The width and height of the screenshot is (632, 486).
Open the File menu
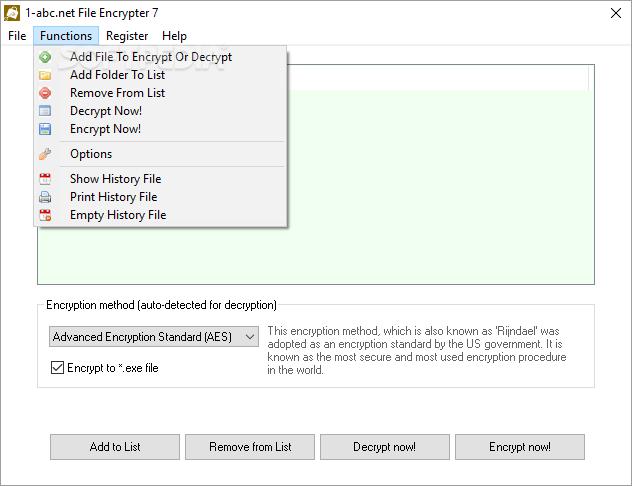point(17,36)
